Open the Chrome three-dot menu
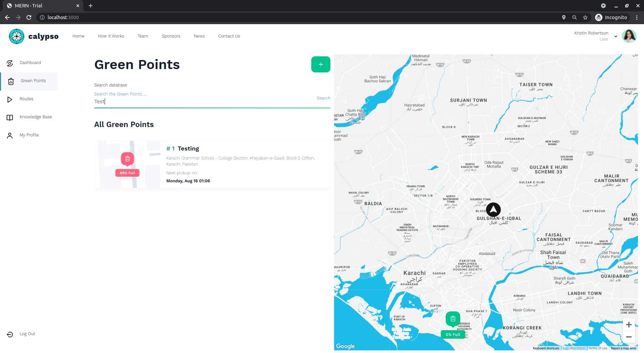 click(637, 17)
